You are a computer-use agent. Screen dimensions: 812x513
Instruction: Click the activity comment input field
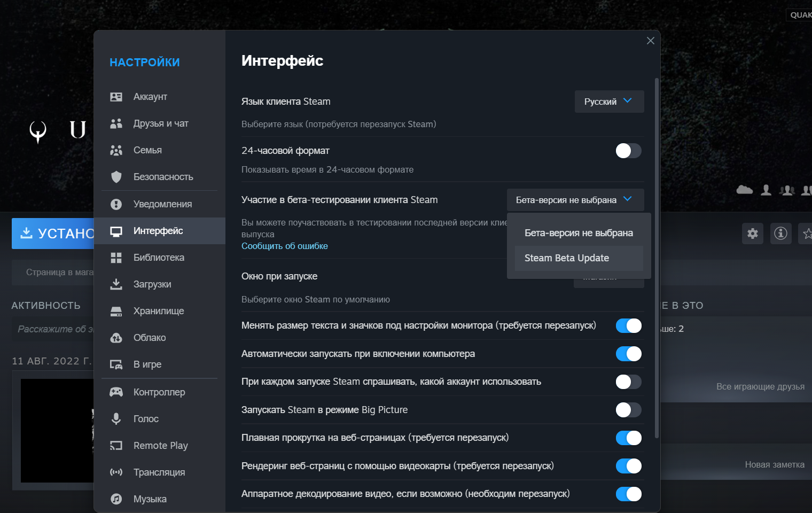(53, 329)
